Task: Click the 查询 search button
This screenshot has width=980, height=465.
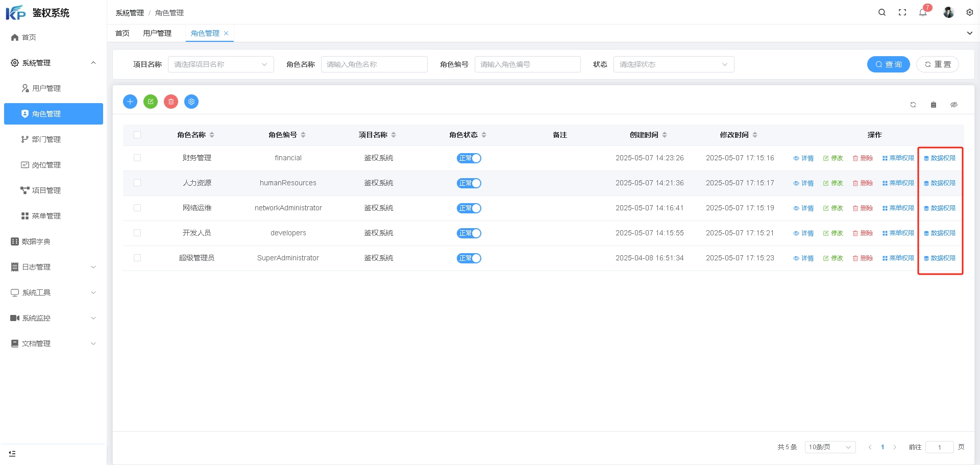Action: (888, 64)
